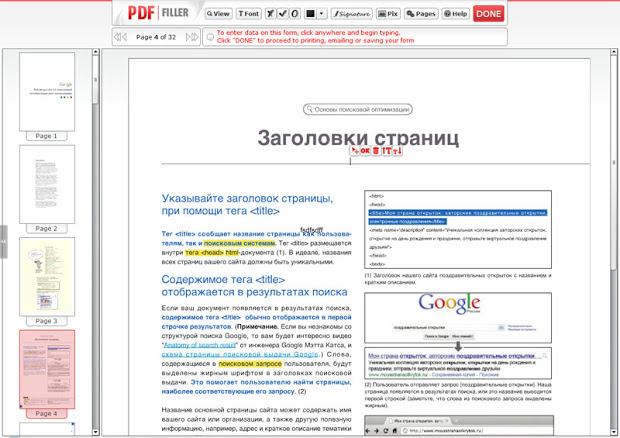
Task: Select the check mark tool
Action: pyautogui.click(x=282, y=14)
